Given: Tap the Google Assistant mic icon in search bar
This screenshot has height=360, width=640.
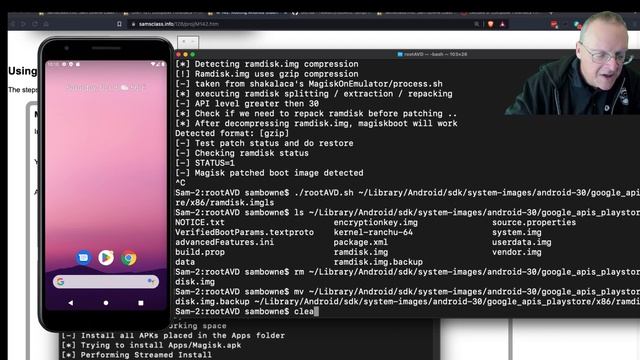Looking at the screenshot, I should 151,282.
